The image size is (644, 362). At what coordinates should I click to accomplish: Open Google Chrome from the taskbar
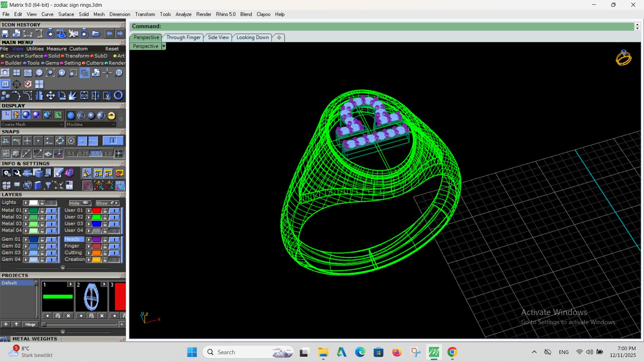(452, 352)
